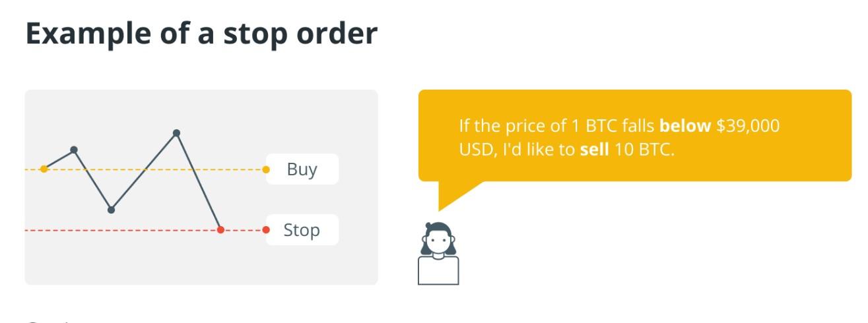The height and width of the screenshot is (323, 868).
Task: Click the highest peak point of price line
Action: click(176, 133)
